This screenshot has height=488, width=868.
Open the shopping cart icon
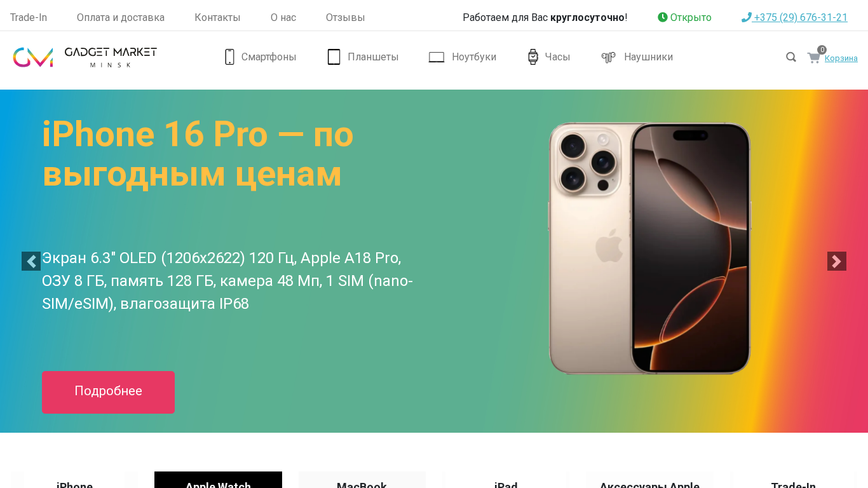(813, 58)
